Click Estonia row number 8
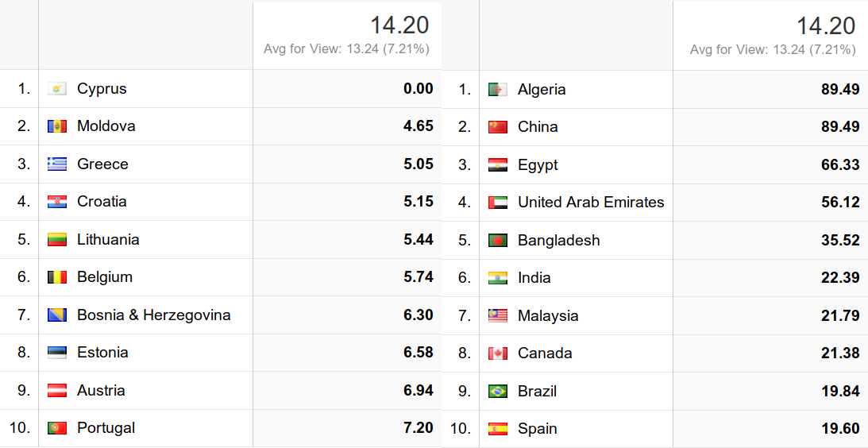The width and height of the screenshot is (868, 448). click(24, 353)
